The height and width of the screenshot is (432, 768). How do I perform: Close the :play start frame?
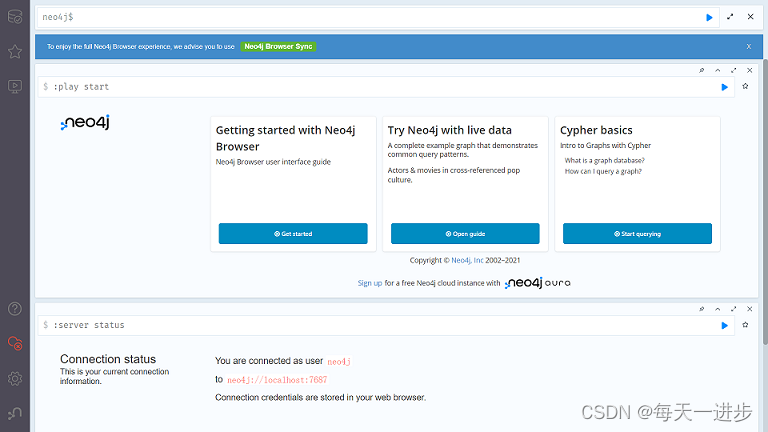749,71
